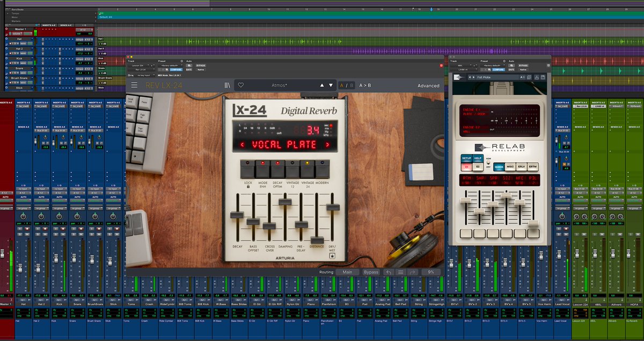Open the 480L track selector dropdown

461,66
